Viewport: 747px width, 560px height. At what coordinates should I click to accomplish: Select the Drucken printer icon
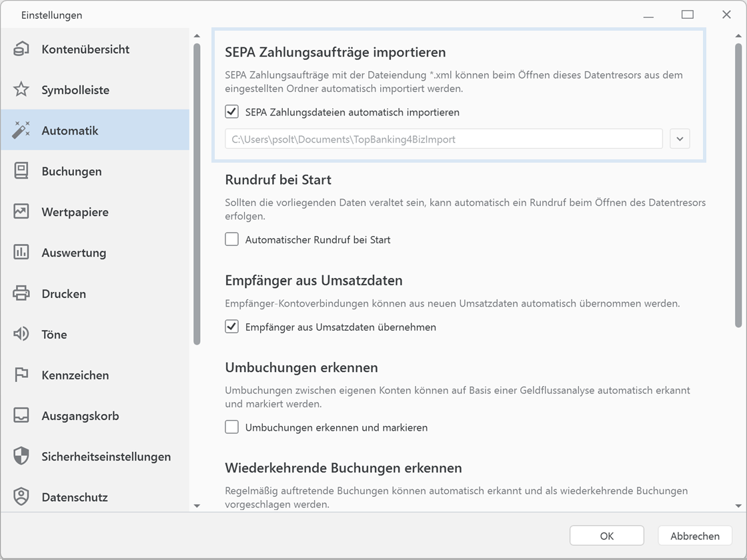(22, 293)
